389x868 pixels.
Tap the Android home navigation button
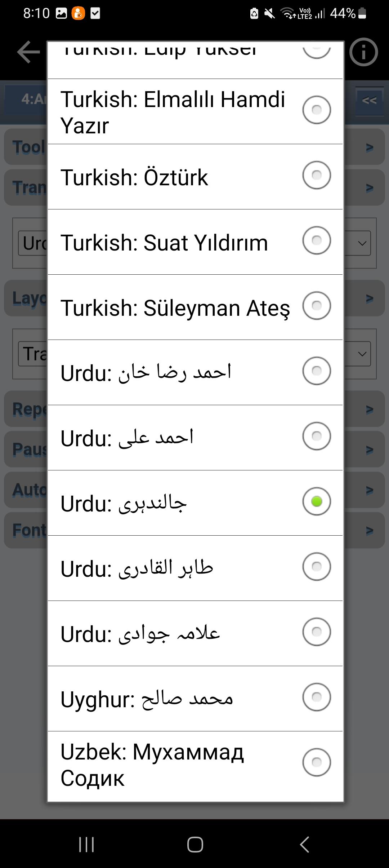click(195, 844)
